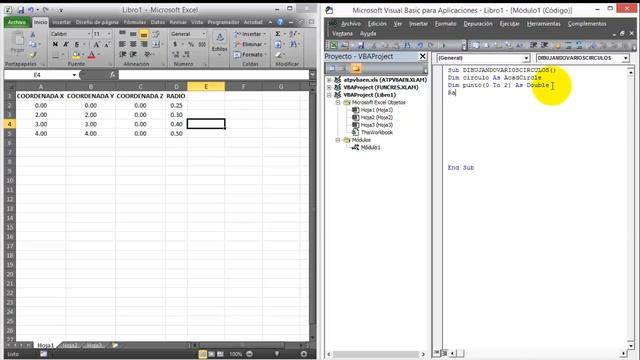Close the Proyecto - VBAProject panel
The width and height of the screenshot is (640, 360).
(423, 56)
